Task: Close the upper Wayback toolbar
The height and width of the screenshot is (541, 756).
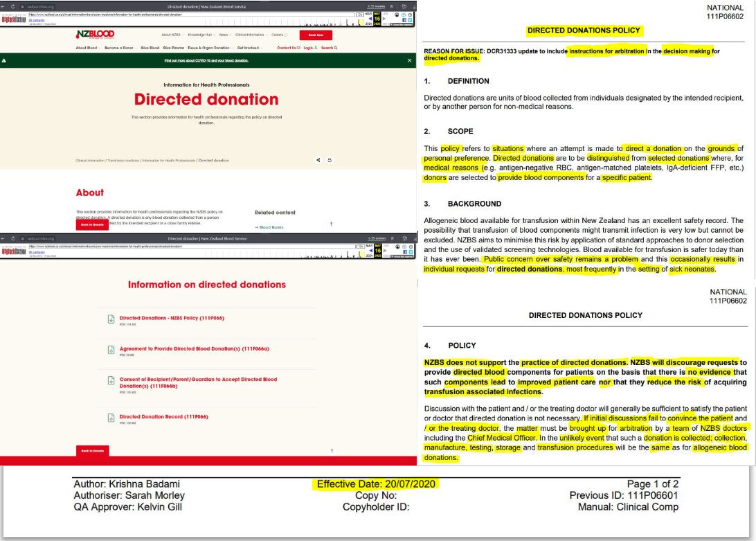Action: (411, 15)
